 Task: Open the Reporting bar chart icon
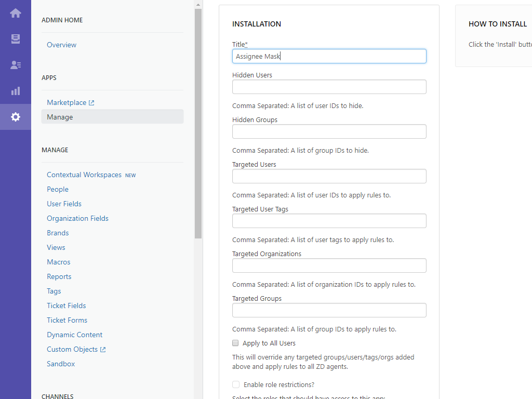(x=16, y=91)
